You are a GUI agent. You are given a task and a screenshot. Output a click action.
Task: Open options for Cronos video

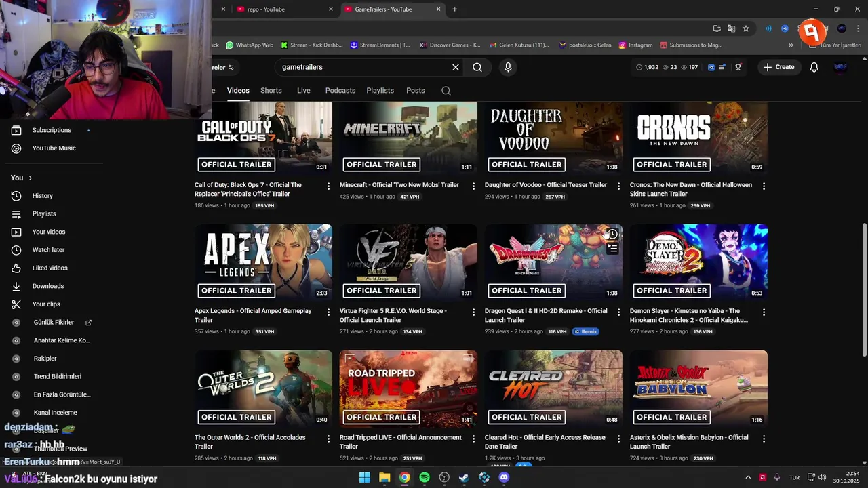point(764,186)
